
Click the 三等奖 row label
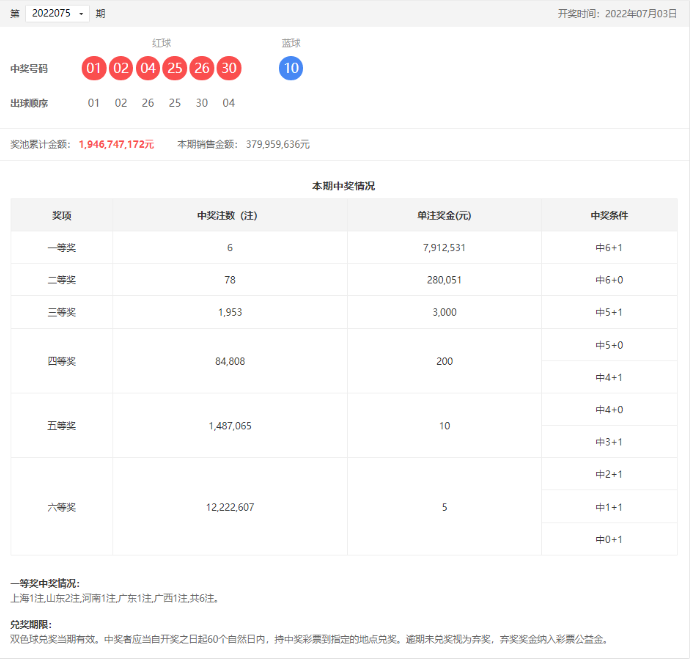point(62,312)
